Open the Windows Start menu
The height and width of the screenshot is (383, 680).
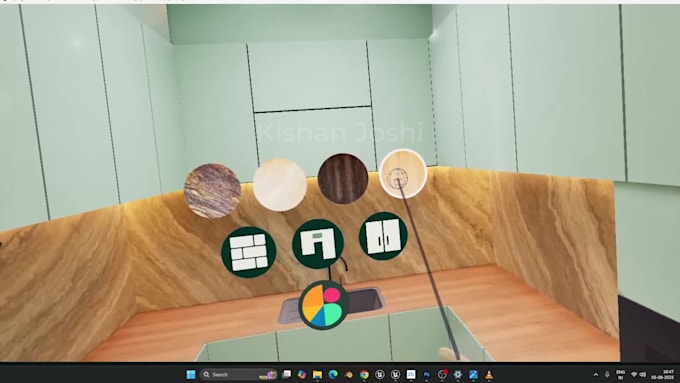pos(191,374)
